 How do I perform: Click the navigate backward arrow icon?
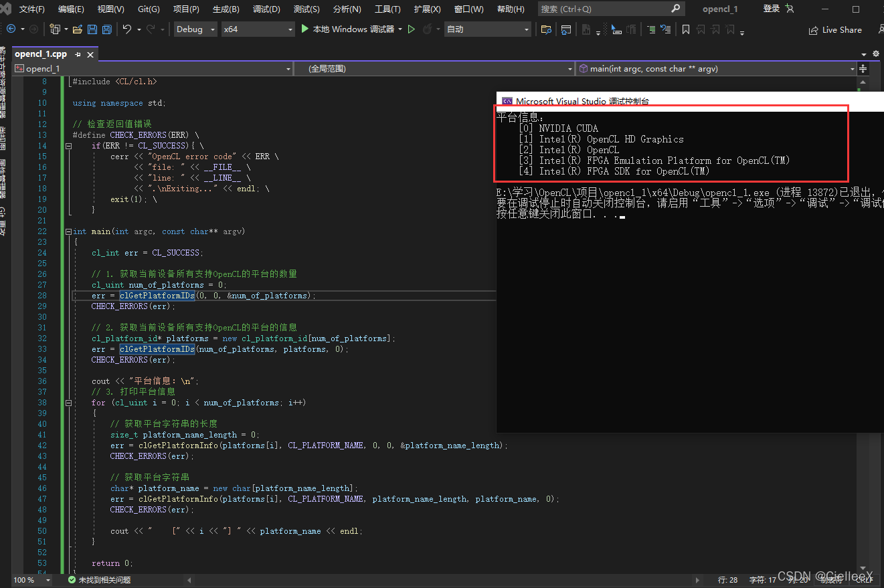click(11, 29)
